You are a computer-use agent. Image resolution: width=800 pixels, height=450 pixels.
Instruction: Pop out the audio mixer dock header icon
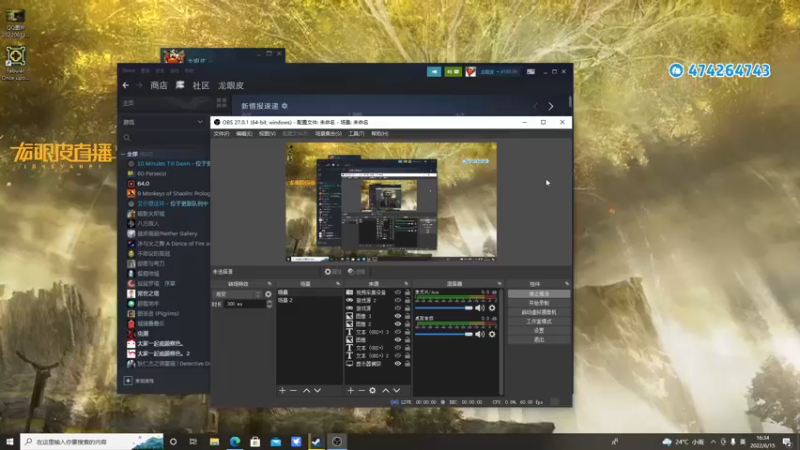click(499, 284)
